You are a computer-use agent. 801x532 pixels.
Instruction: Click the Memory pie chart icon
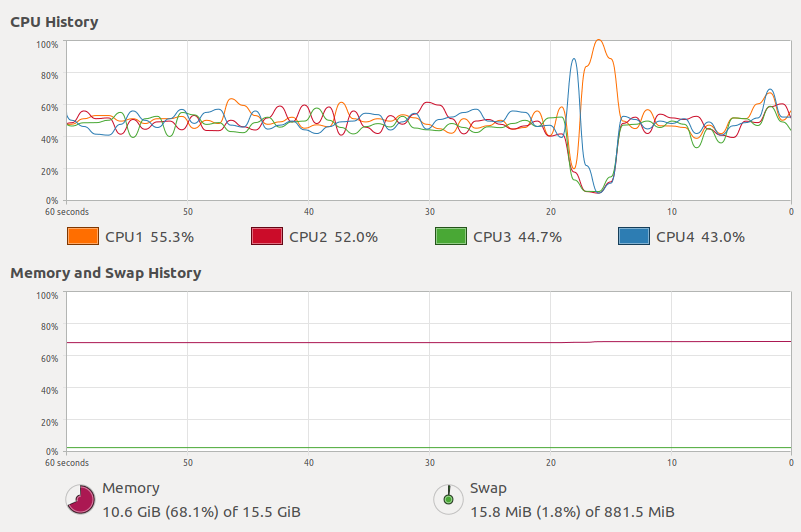point(81,498)
